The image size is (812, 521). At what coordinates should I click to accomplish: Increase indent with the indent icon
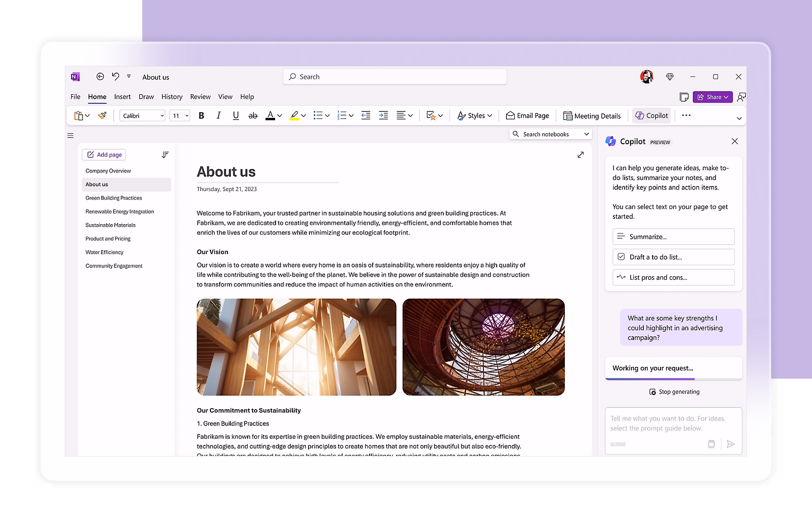coord(383,116)
